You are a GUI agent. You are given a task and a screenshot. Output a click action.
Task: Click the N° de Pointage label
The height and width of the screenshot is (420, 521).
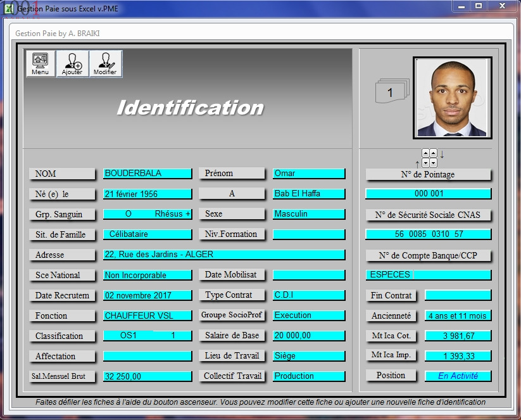[428, 174]
